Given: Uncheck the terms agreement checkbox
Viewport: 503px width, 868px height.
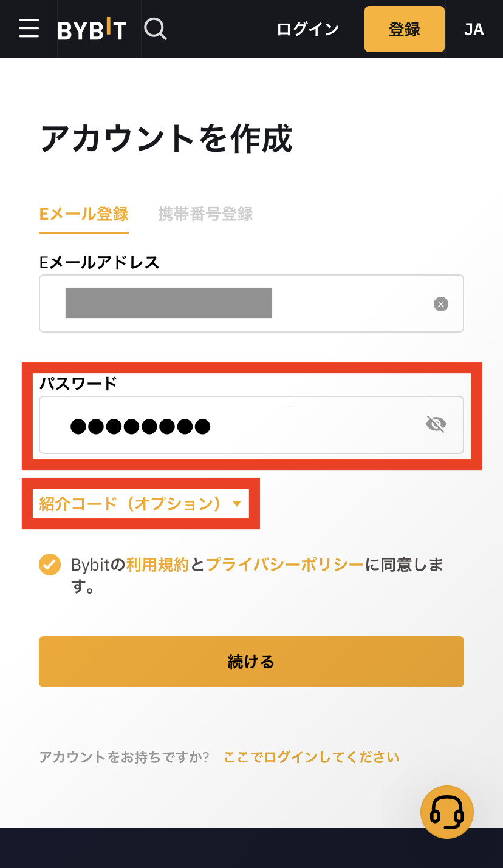Looking at the screenshot, I should [50, 565].
